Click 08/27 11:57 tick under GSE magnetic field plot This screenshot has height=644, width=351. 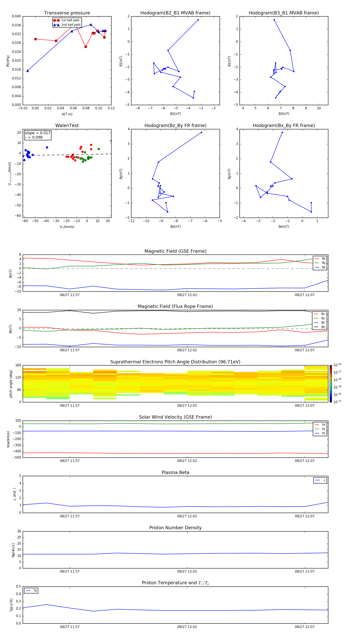(70, 295)
